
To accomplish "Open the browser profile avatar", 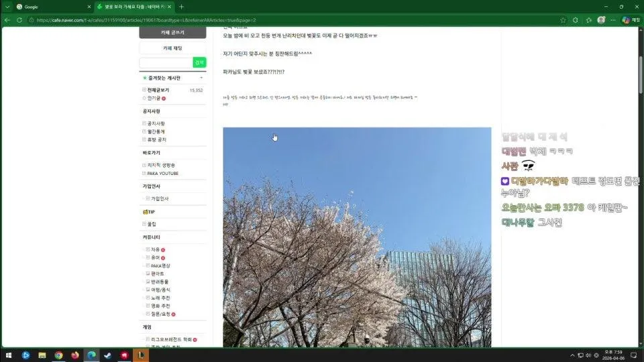I will point(601,20).
